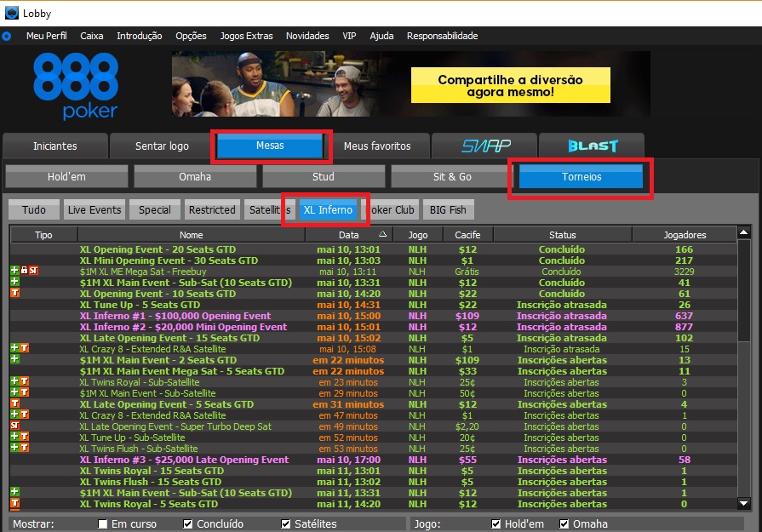Open the Meu Perfil menu
Screen dimensions: 762x532
pos(47,36)
